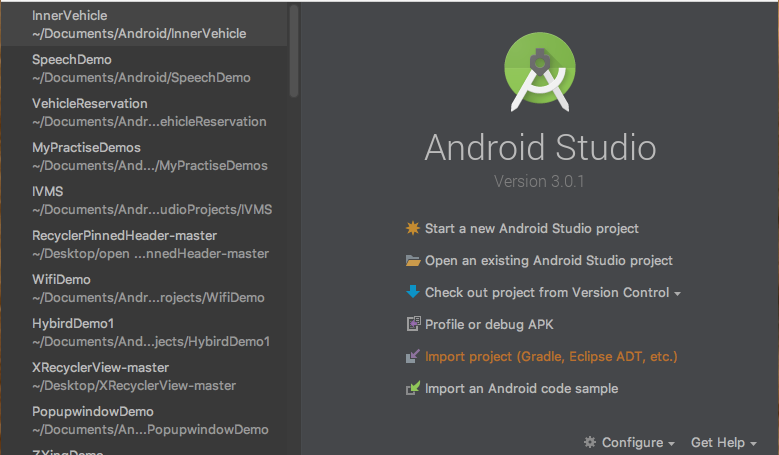The image size is (779, 455).
Task: Click the recent projects list scrollbar
Action: click(294, 51)
